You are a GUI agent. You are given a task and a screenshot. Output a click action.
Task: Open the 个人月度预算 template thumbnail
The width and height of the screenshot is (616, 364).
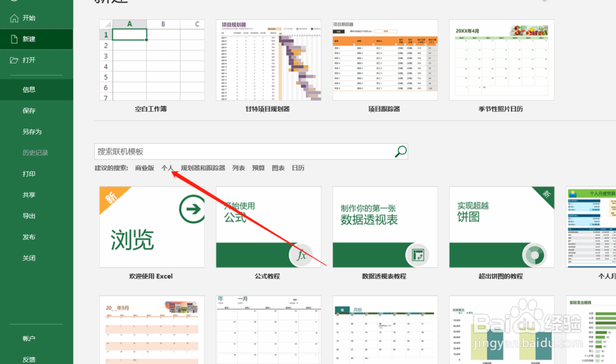[591, 227]
